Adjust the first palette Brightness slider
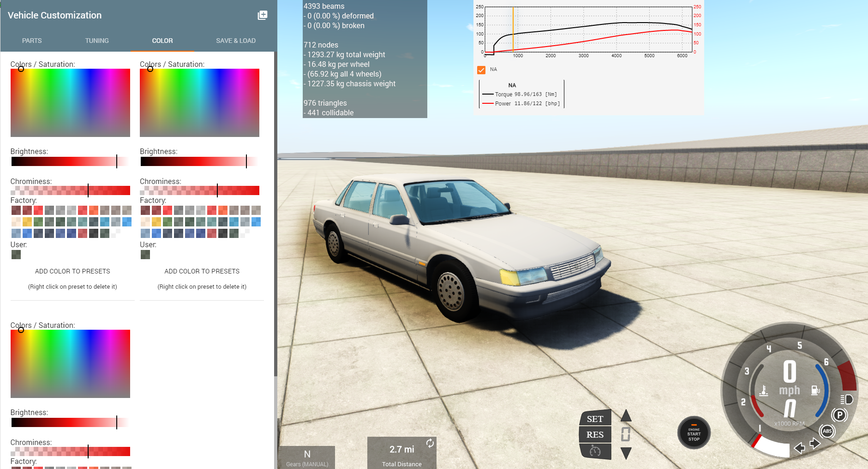 [70, 161]
